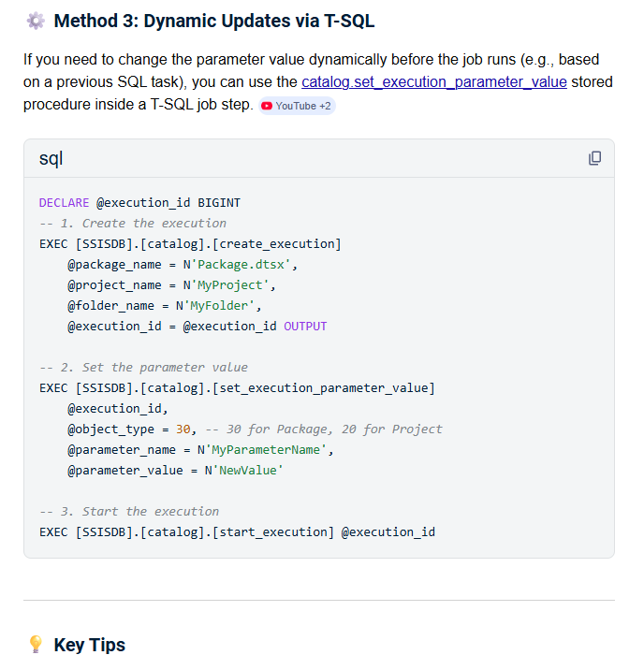
Task: Click the Key Tips heading
Action: click(89, 644)
